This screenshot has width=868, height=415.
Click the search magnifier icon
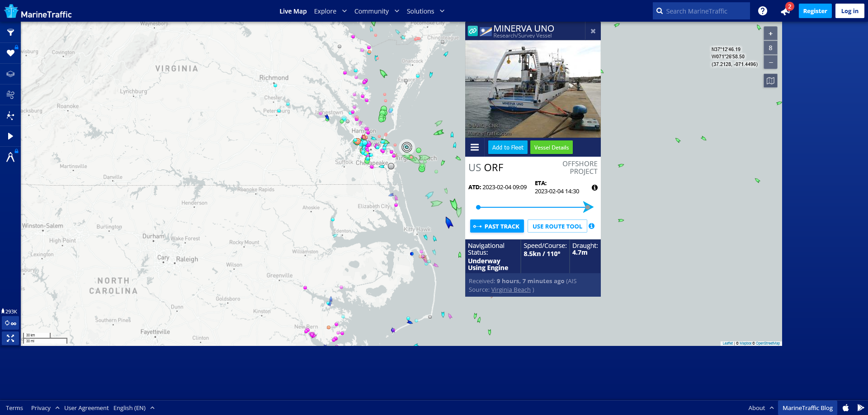pos(660,11)
